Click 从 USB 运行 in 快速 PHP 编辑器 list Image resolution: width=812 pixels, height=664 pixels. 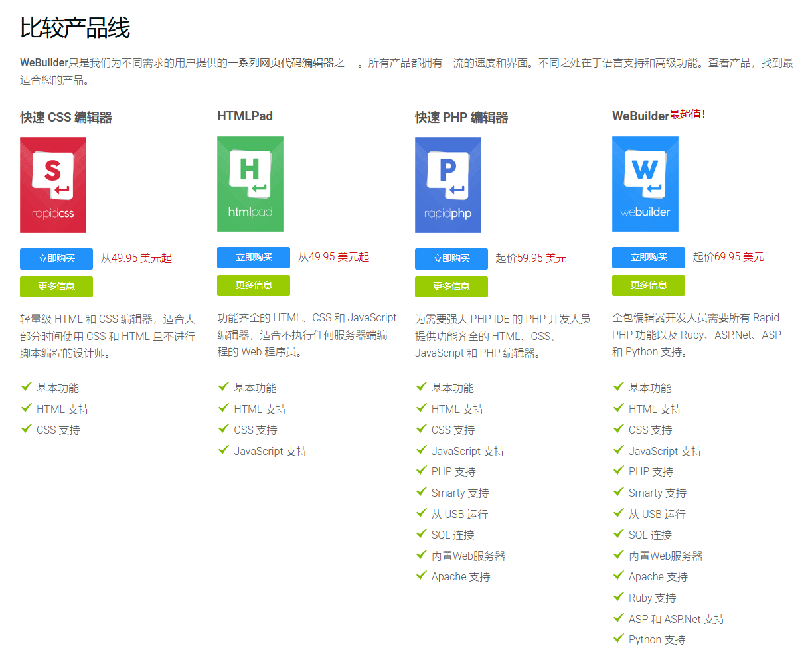[459, 515]
